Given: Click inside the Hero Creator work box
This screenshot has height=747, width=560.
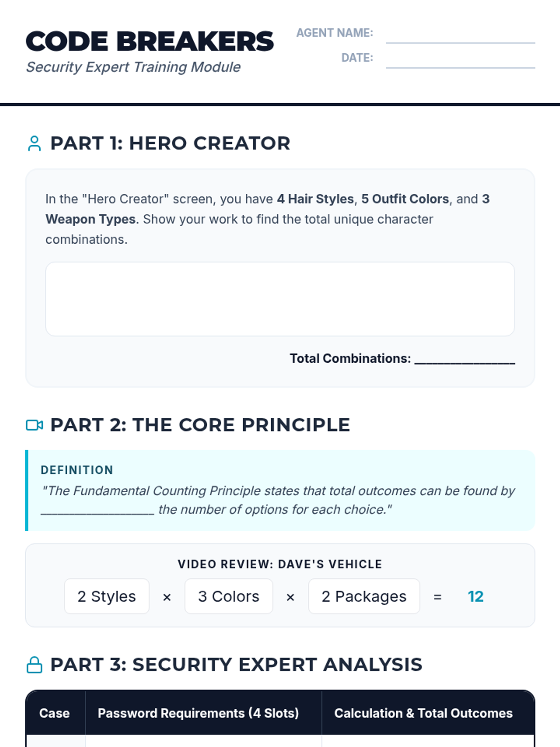Looking at the screenshot, I should (280, 299).
